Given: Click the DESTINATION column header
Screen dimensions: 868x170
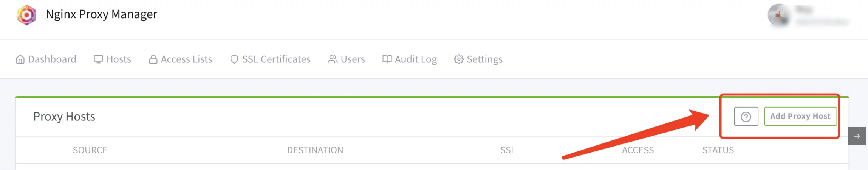Looking at the screenshot, I should click(x=315, y=150).
